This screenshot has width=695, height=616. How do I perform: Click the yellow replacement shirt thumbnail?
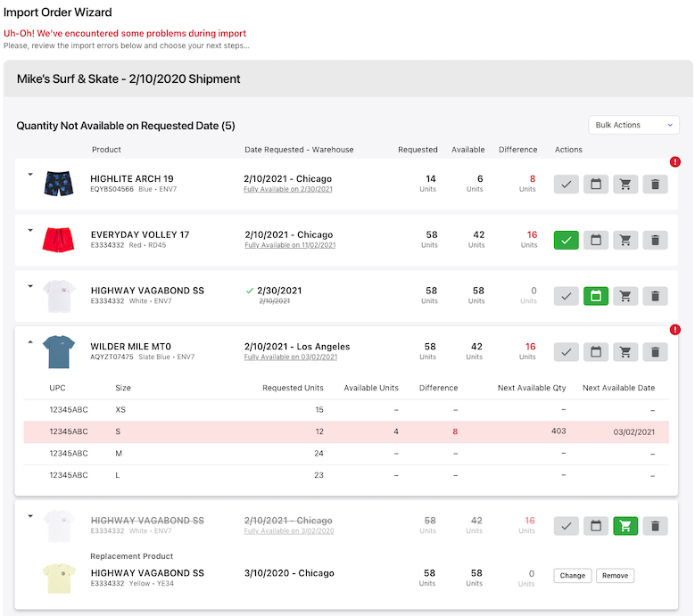[x=60, y=576]
